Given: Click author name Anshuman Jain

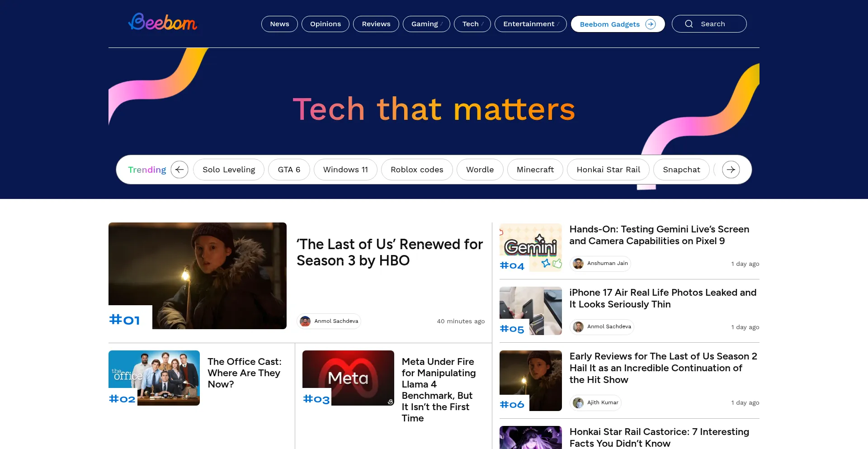Looking at the screenshot, I should 607,264.
